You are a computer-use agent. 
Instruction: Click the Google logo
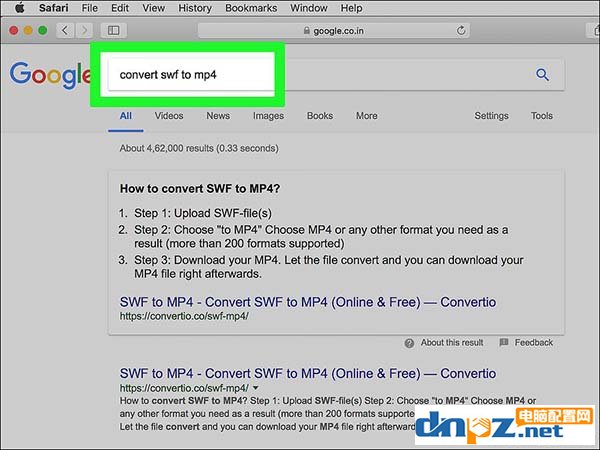[50, 75]
